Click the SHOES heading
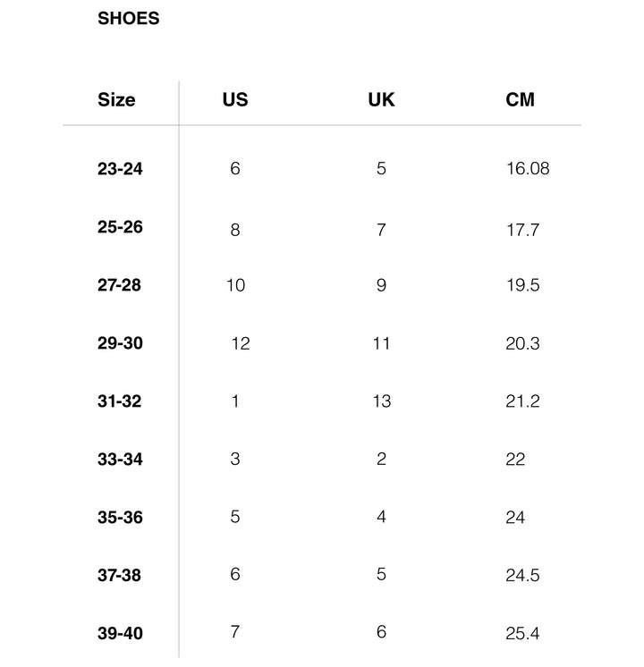Screen dimensions: 644x667 (x=128, y=19)
